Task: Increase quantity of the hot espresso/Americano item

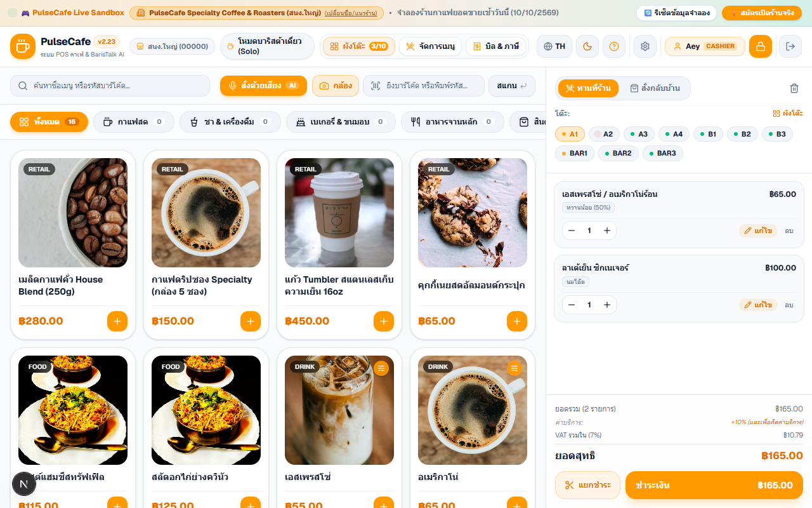Action: click(x=607, y=231)
